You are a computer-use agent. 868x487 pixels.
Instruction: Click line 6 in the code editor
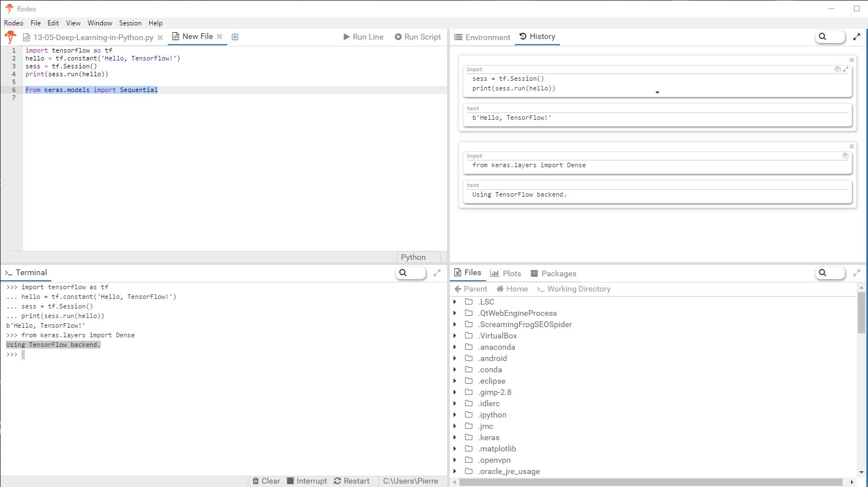(235, 90)
